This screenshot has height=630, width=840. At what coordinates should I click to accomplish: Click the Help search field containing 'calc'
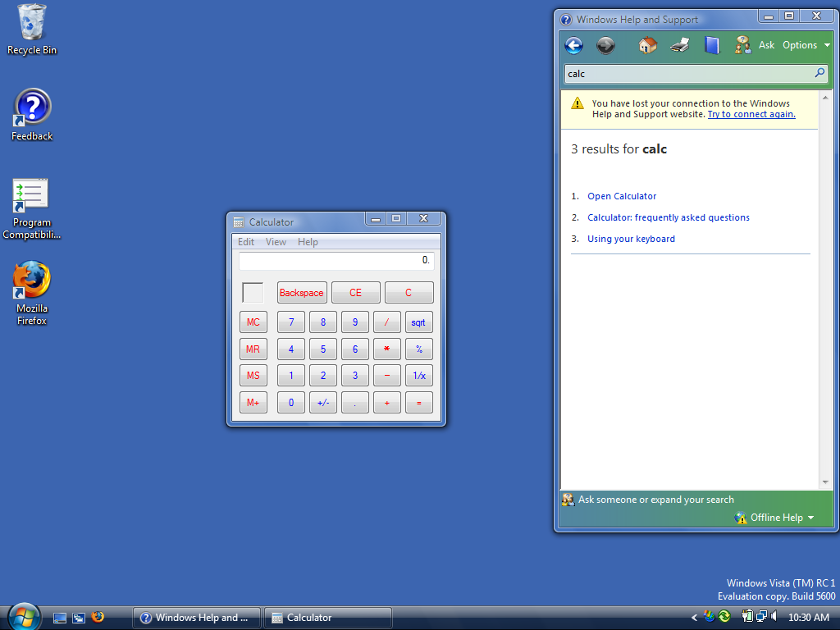tap(689, 74)
